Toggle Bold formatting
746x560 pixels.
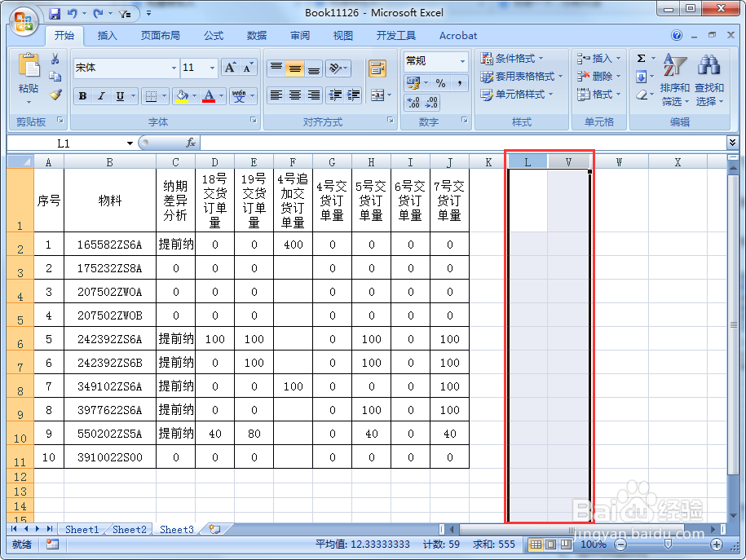[x=83, y=96]
